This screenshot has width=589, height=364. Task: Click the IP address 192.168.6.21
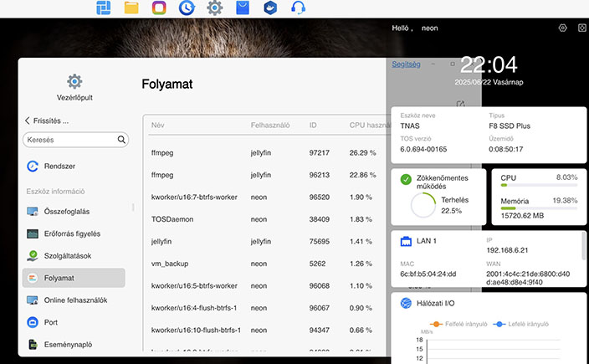(507, 250)
